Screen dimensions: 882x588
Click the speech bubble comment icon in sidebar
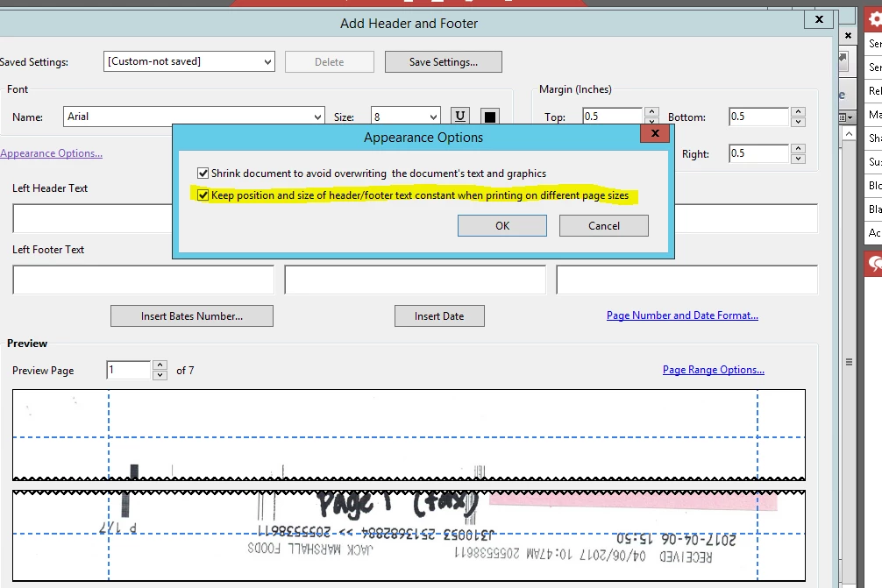coord(874,263)
